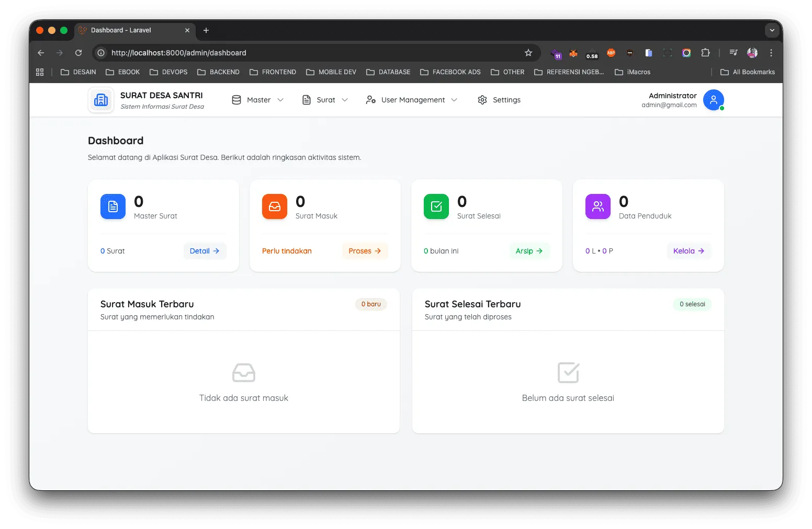The image size is (812, 529).
Task: Bookmark this page with the star icon
Action: (528, 53)
